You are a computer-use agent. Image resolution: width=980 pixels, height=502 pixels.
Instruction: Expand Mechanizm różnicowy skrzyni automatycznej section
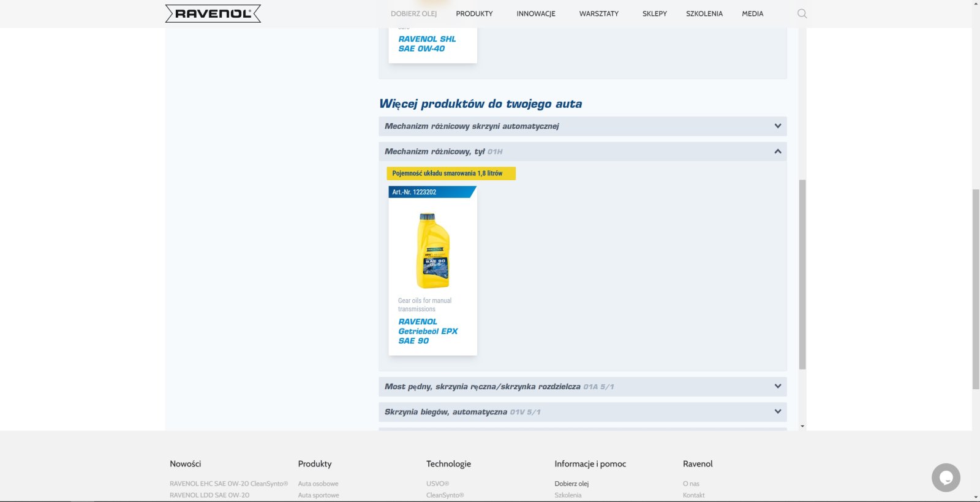pyautogui.click(x=582, y=126)
